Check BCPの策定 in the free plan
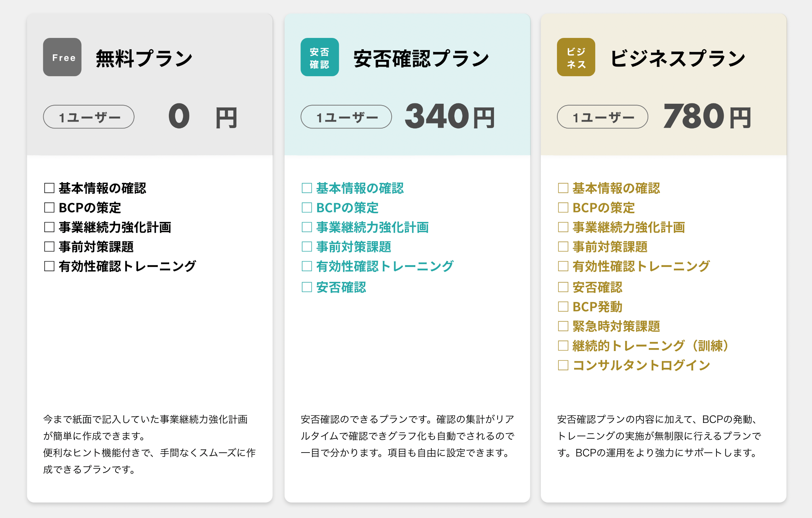812x518 pixels. click(x=49, y=208)
